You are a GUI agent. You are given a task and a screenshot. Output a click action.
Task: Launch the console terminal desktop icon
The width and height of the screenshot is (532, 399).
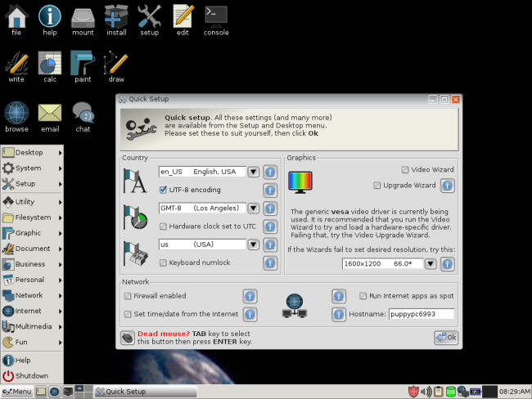216,21
